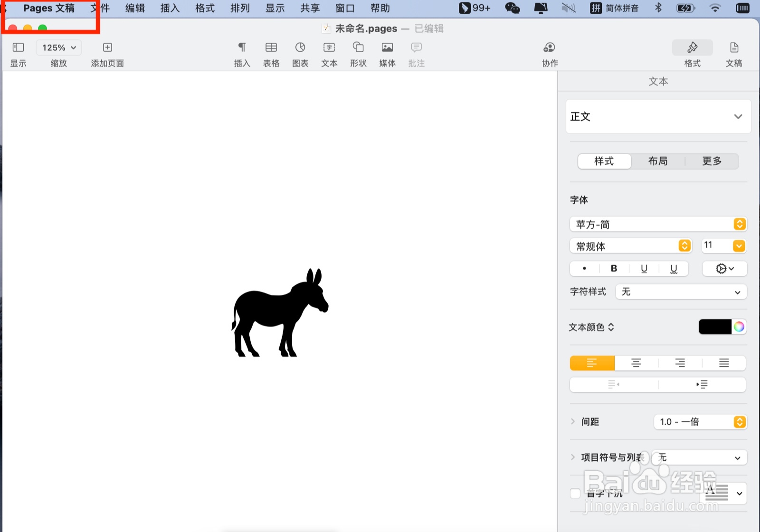Open the 字符样式 dropdown
This screenshot has height=532, width=760.
click(681, 292)
